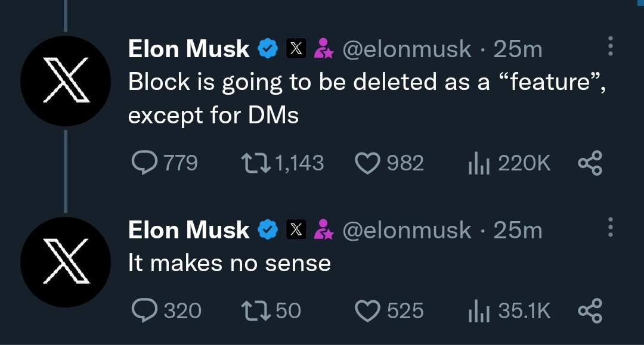Open @elonmusk handle on second tweet
The width and height of the screenshot is (644, 345).
[x=406, y=230]
